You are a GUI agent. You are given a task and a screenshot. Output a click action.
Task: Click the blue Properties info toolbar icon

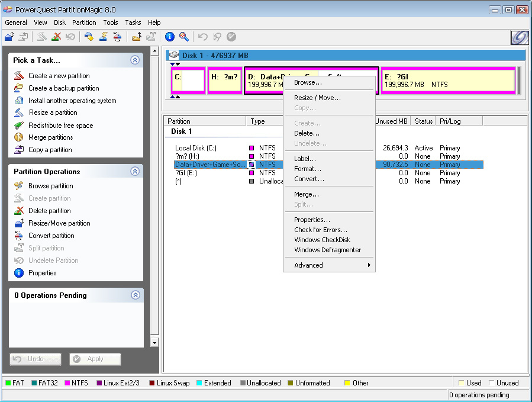[x=170, y=36]
